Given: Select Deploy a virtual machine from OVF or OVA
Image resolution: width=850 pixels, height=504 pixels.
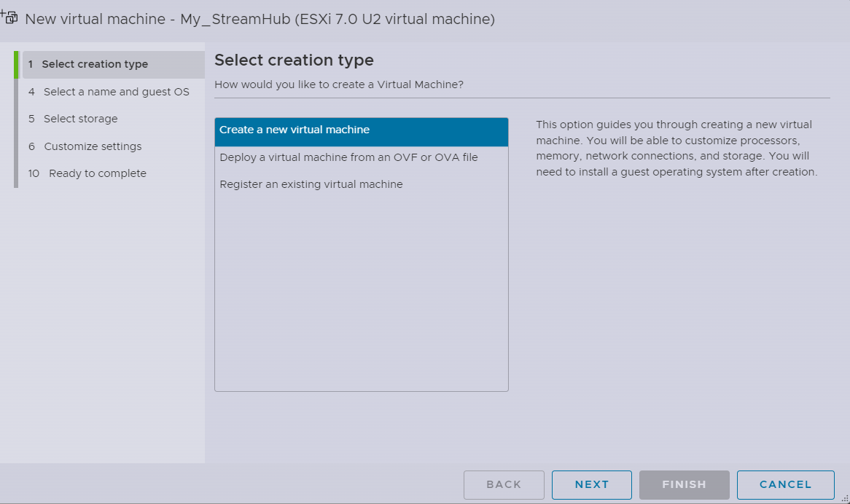Looking at the screenshot, I should coord(348,157).
